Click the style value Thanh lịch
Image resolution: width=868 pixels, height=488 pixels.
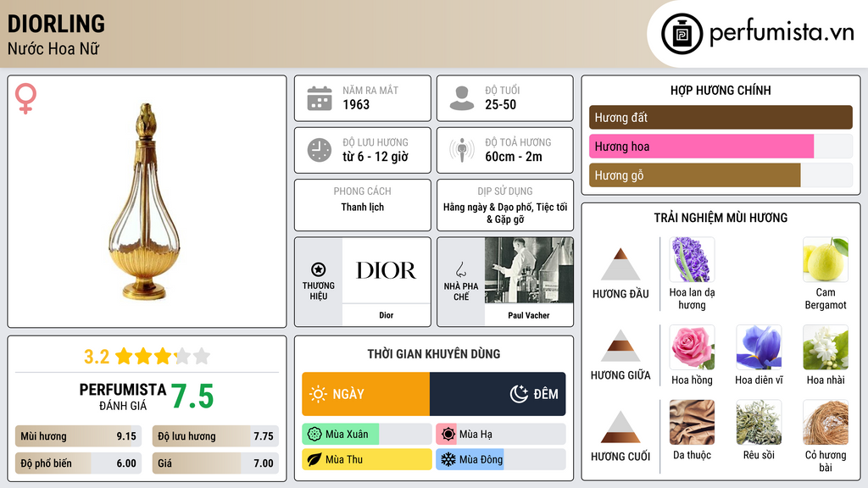(362, 207)
